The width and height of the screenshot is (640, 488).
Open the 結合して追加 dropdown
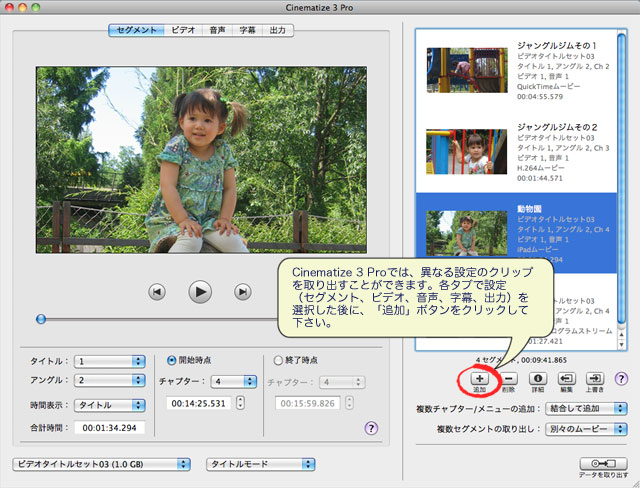click(x=586, y=408)
